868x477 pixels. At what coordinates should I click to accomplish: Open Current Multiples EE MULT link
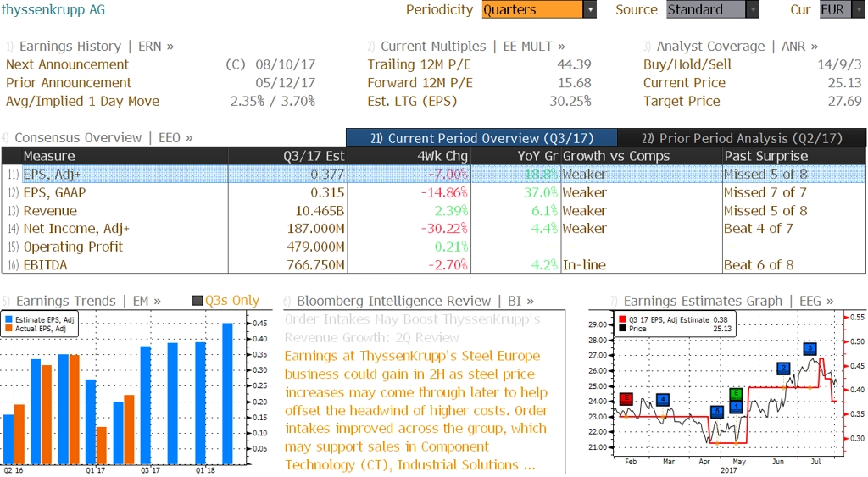(x=473, y=46)
